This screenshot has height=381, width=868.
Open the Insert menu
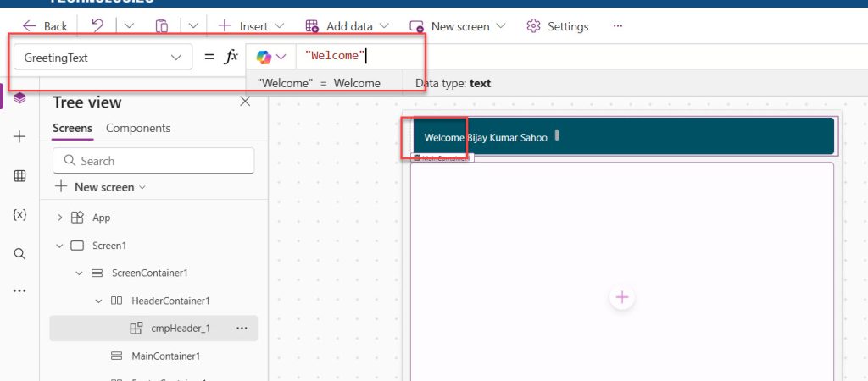251,26
